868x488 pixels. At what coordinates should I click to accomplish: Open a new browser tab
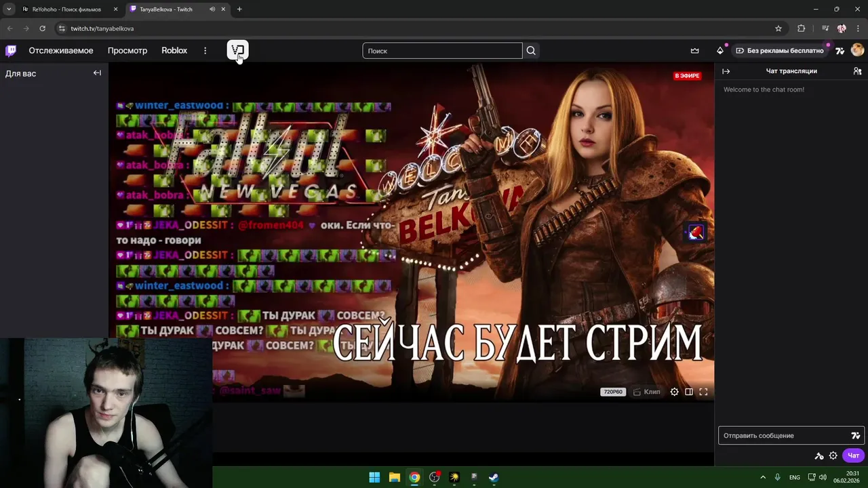(239, 9)
